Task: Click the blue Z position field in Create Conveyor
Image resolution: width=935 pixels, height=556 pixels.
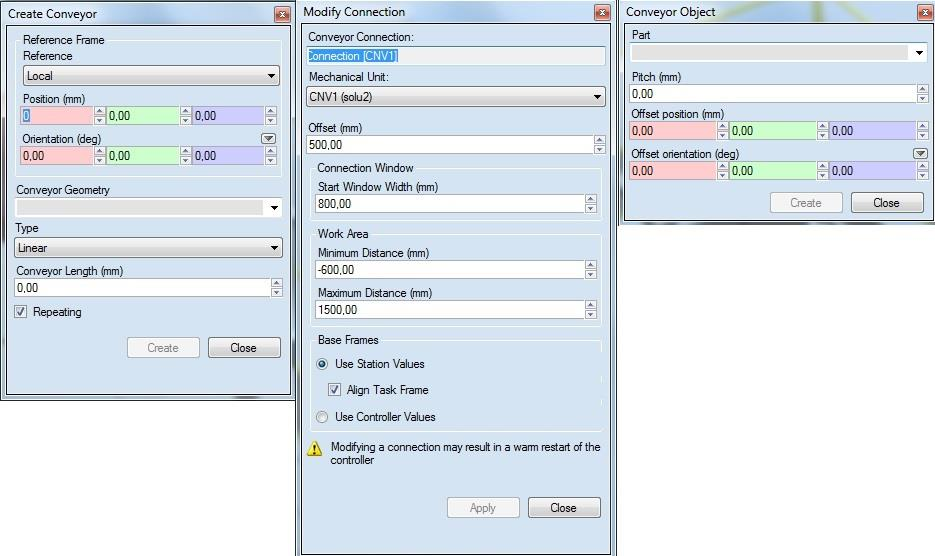Action: coord(229,116)
